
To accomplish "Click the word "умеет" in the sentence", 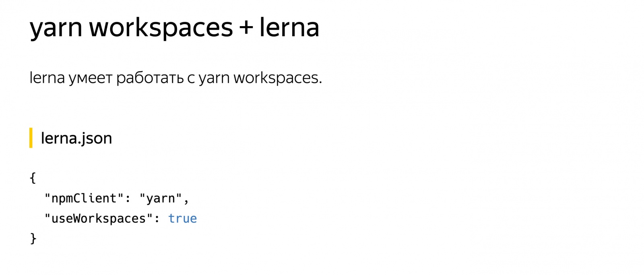I will tap(91, 78).
